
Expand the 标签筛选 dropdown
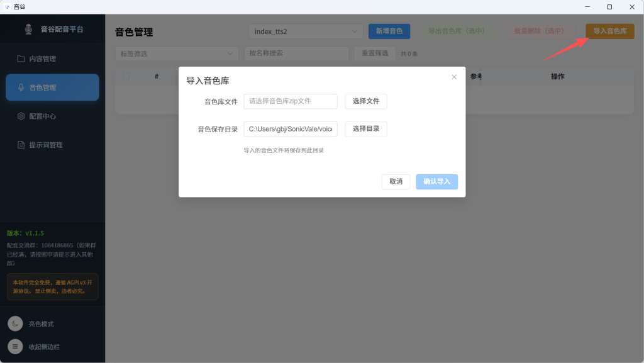coord(177,54)
